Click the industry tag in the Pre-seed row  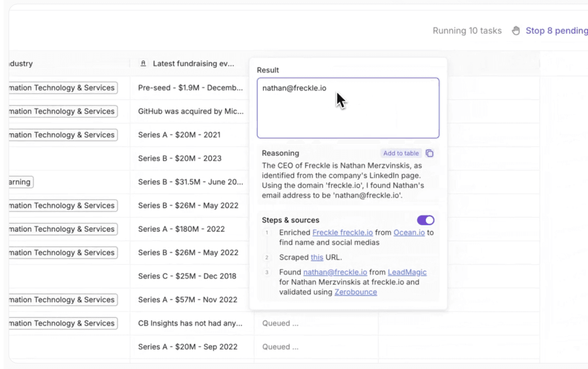(x=63, y=88)
